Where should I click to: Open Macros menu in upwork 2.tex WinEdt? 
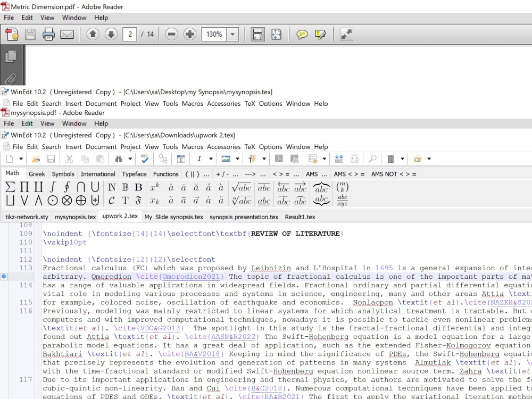[x=193, y=147]
